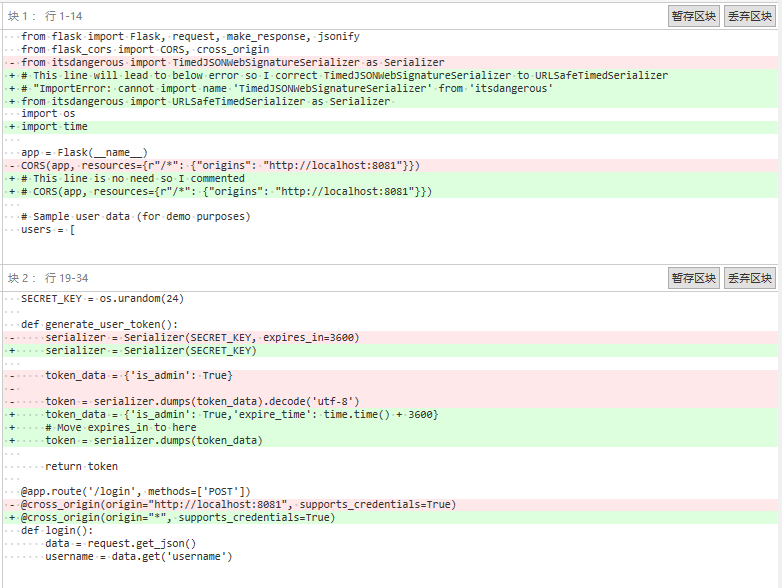The height and width of the screenshot is (588, 782).
Task: Click line '# Sample user data (for demo purposes)'
Action: 391,216
